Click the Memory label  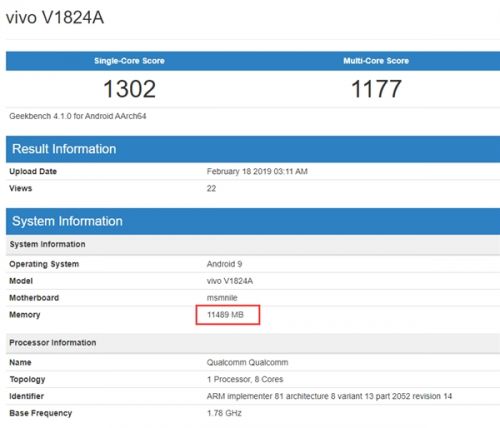pos(25,315)
